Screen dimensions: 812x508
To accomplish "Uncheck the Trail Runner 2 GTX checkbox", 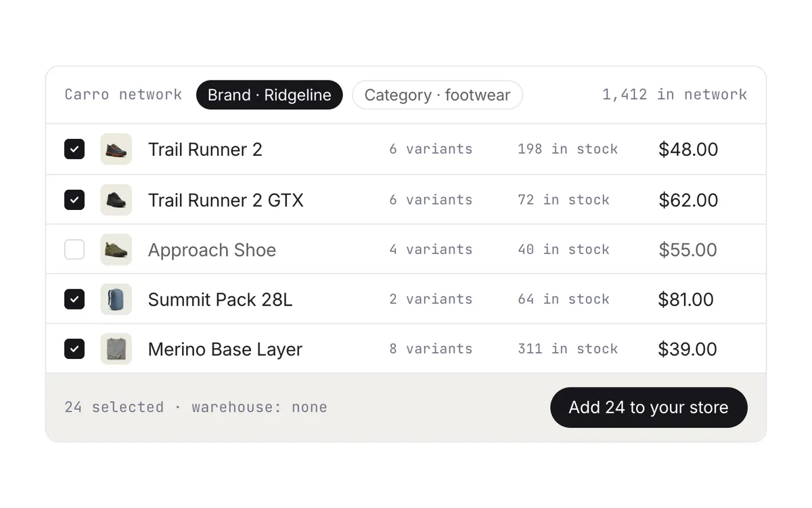I will 74,200.
